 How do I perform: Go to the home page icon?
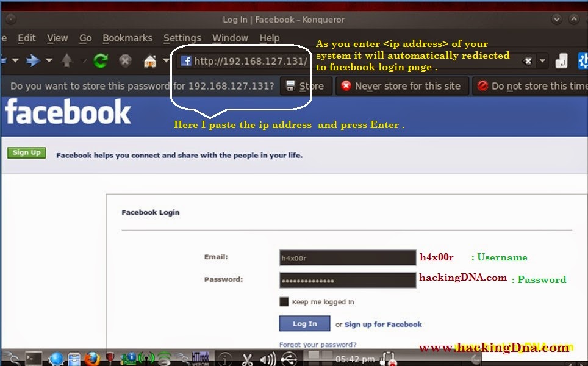pos(150,61)
